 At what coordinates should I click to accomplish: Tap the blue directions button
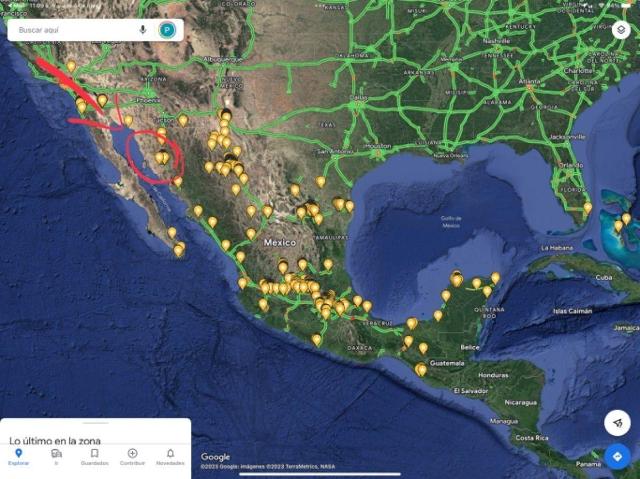[617, 456]
